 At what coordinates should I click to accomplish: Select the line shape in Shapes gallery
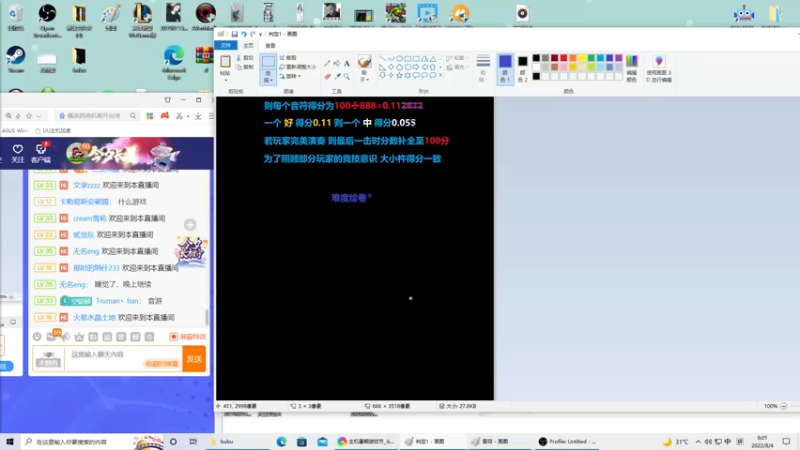click(383, 59)
